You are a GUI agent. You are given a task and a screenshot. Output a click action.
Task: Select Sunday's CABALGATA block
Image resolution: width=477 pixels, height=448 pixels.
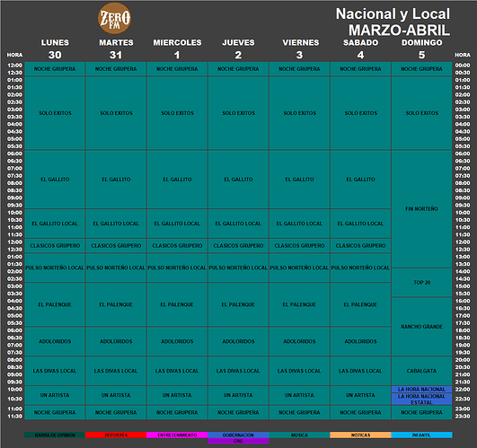[x=421, y=371]
